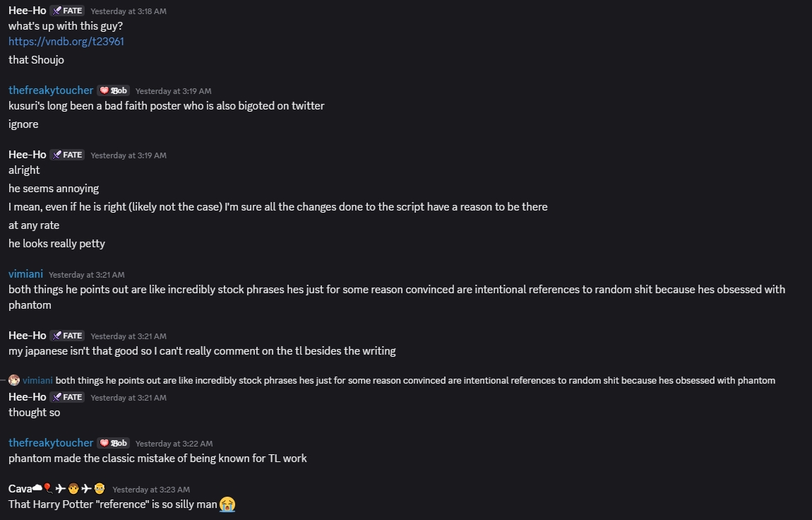Click the FATE tag beside the 'alright' message
The width and height of the screenshot is (812, 520).
pyautogui.click(x=67, y=154)
